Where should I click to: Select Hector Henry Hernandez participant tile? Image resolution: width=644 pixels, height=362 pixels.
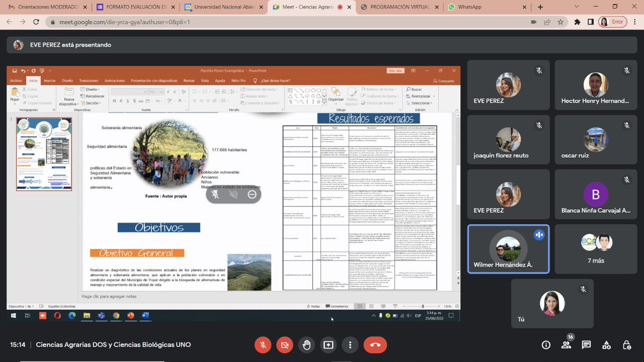click(596, 84)
